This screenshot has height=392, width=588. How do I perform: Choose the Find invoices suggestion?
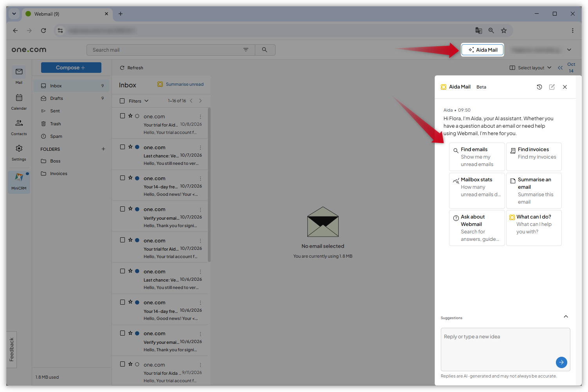[534, 157]
